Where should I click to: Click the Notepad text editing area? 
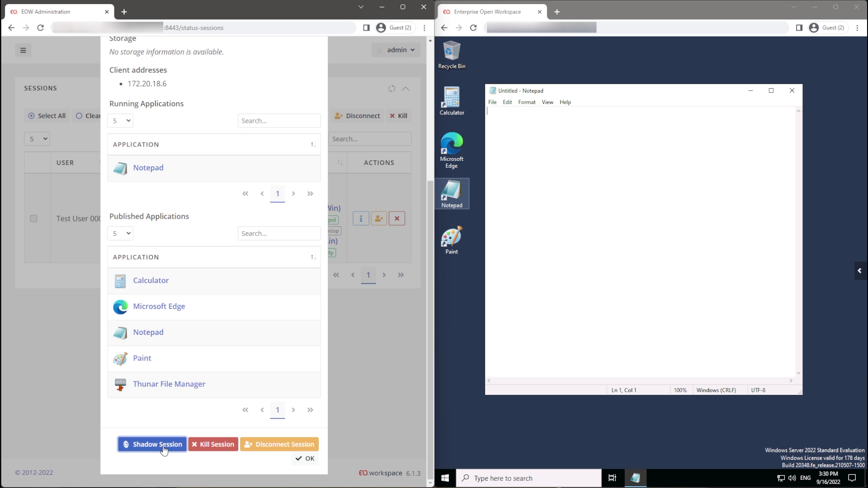click(640, 242)
